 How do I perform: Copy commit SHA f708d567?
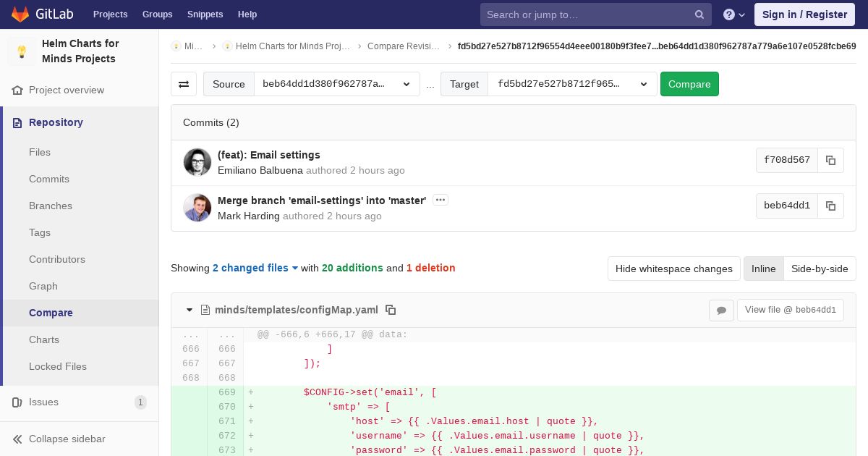pyautogui.click(x=830, y=161)
